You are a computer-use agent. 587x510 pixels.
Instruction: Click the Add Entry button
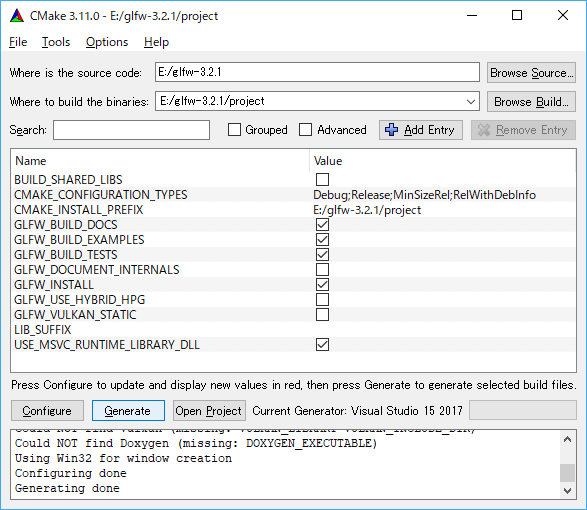click(421, 130)
